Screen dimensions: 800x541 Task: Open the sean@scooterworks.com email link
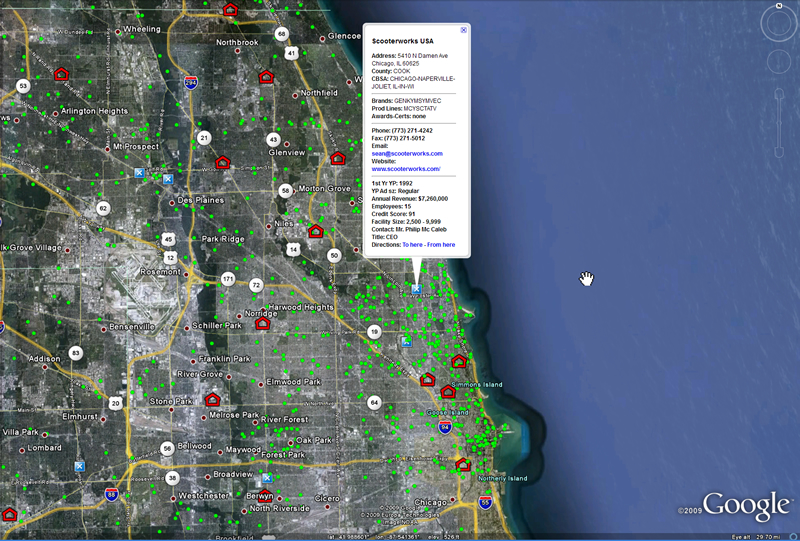point(407,154)
